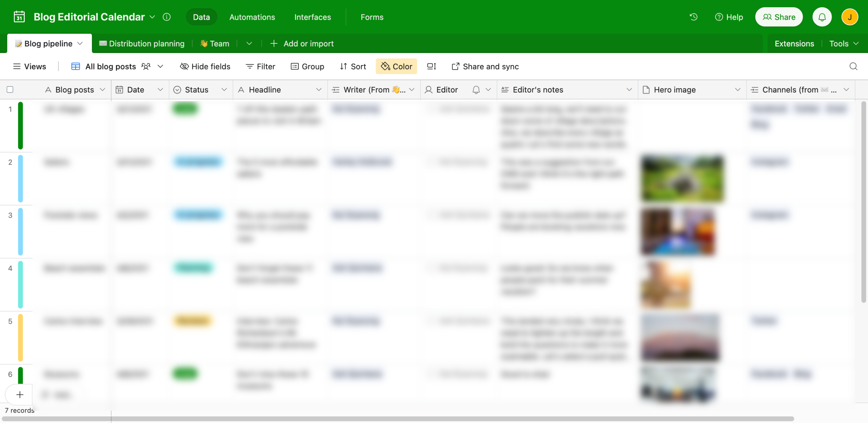Click the plus add record icon

point(20,395)
